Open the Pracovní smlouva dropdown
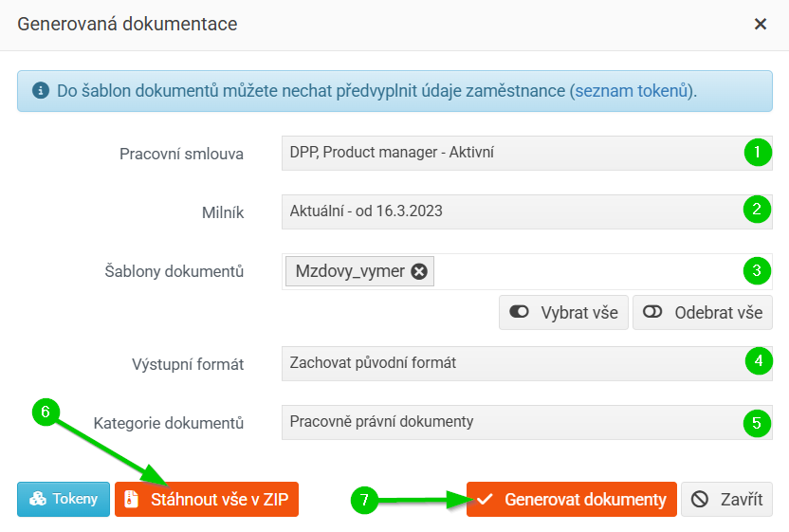 point(512,153)
